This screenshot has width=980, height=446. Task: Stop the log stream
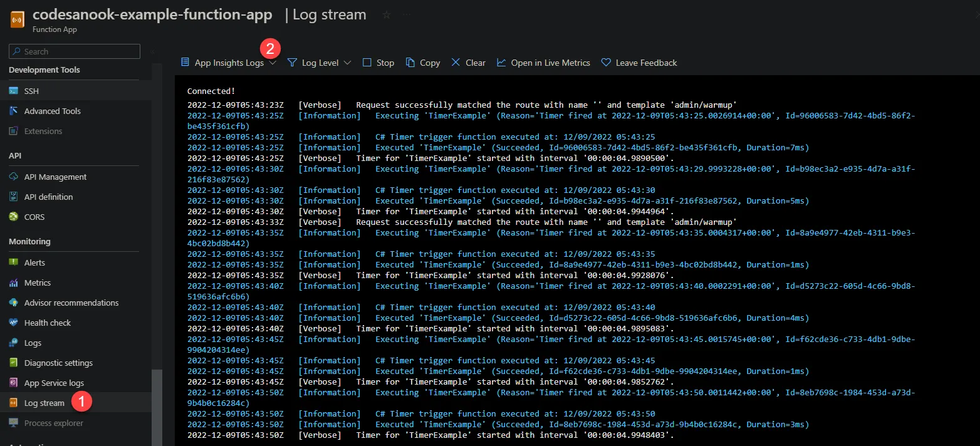click(x=378, y=63)
